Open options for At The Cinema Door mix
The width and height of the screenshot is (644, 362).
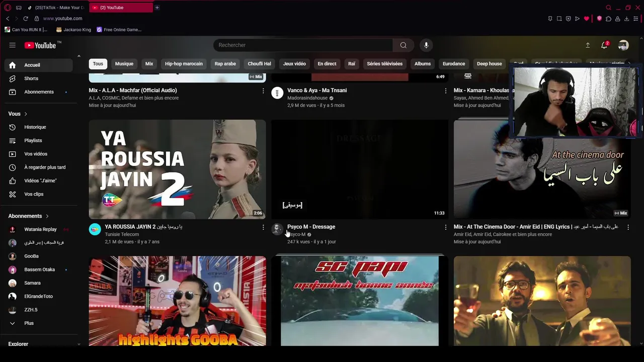[x=628, y=227]
